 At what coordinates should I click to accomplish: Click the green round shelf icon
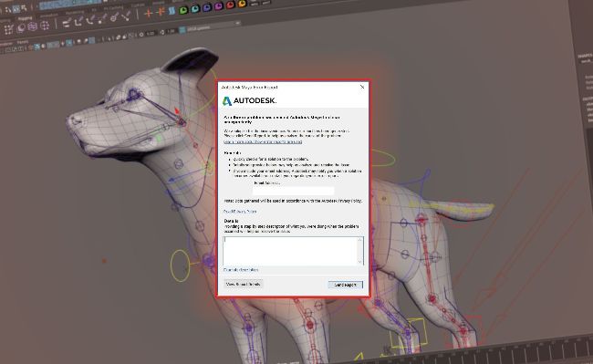click(183, 10)
